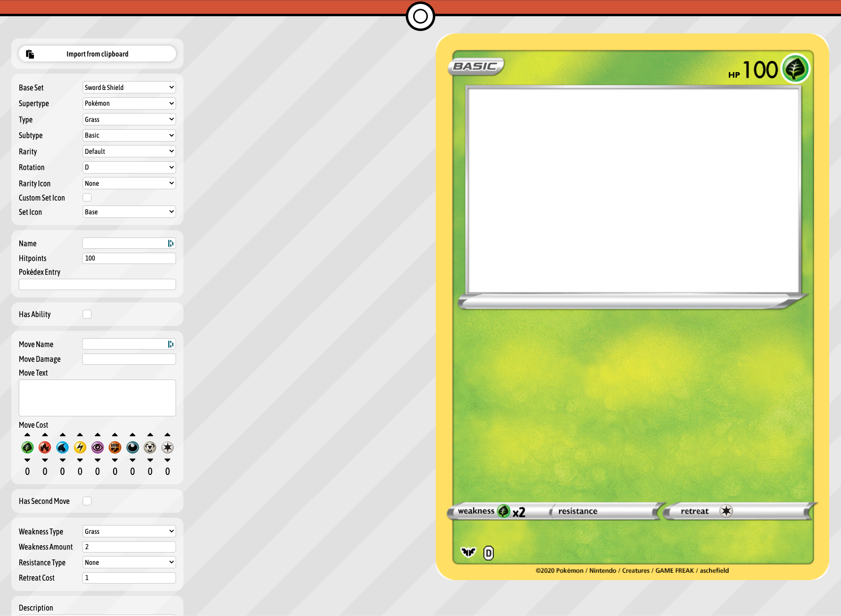Focus the Retreat Cost field

point(129,578)
